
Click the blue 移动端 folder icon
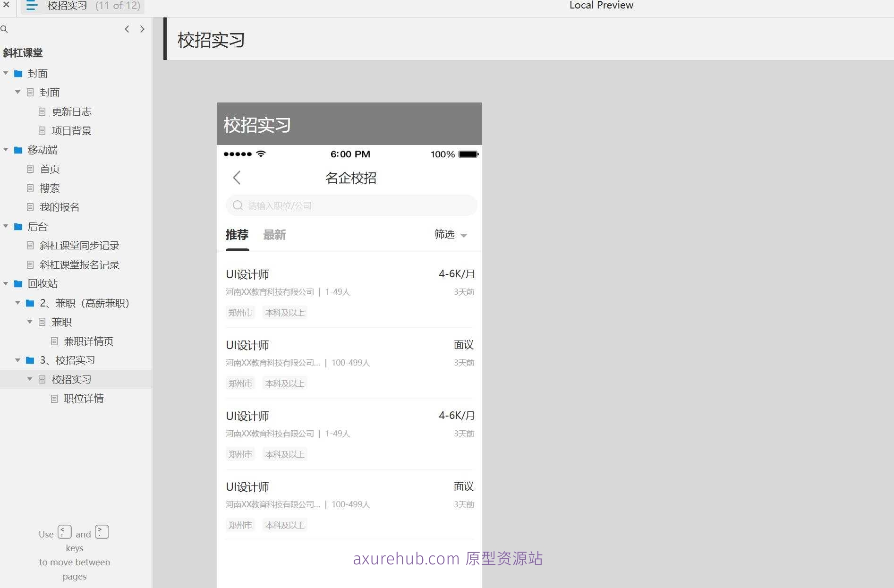tap(18, 150)
